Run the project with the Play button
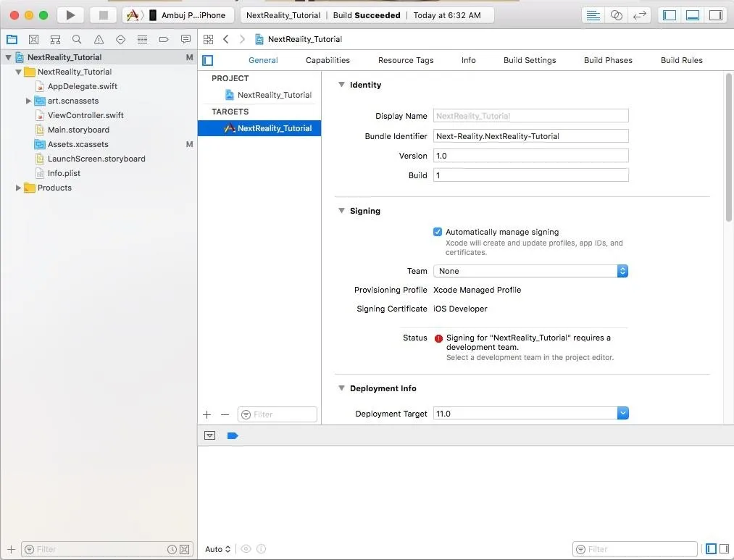The image size is (734, 560). click(x=70, y=15)
